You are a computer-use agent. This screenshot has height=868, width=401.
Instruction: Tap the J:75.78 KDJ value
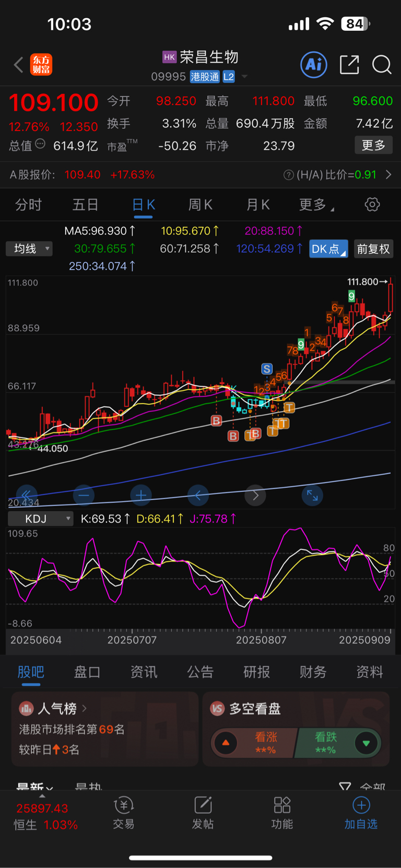pyautogui.click(x=213, y=519)
